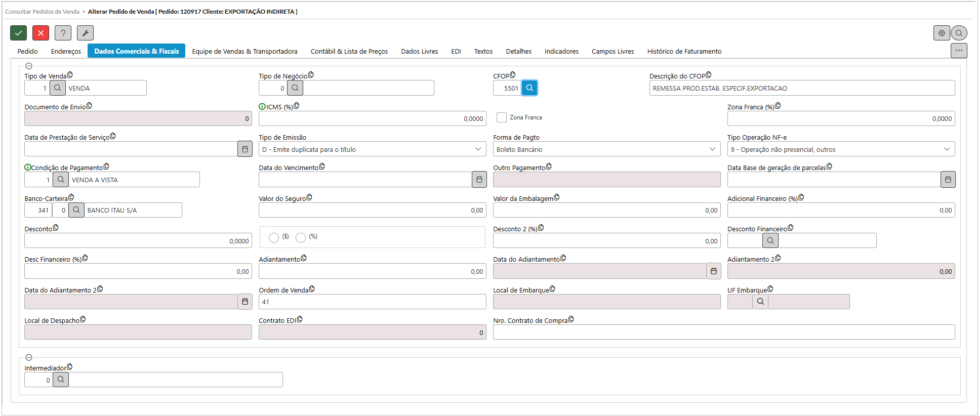
Task: Click the Valor do Seguro field
Action: pos(373,210)
